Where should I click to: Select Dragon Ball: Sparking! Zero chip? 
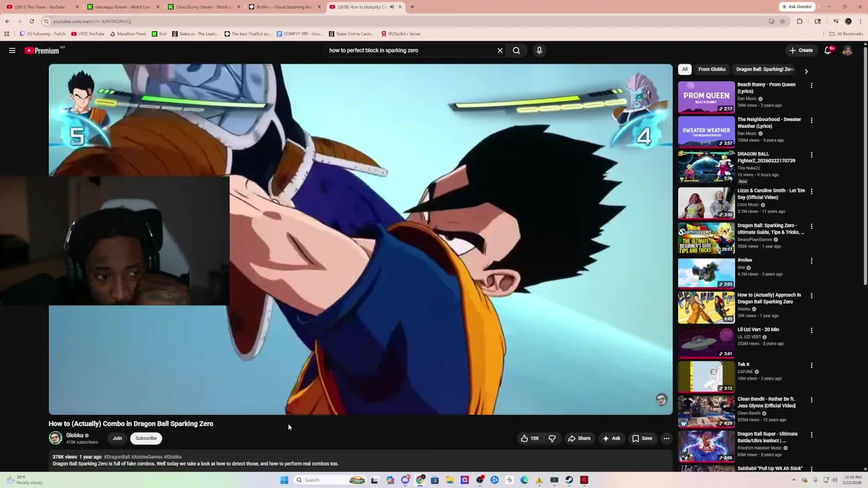tap(765, 69)
